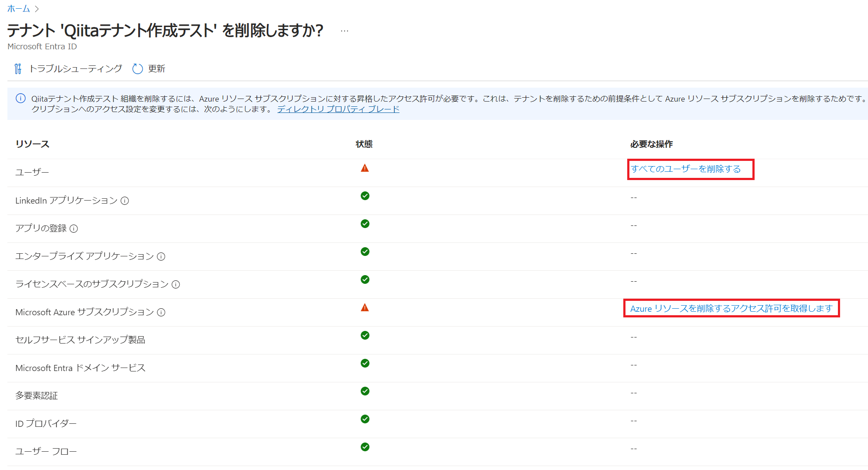Click Azure リソースを削除するアクセス許可を取得します link
Screen dimensions: 868x470
tap(731, 309)
